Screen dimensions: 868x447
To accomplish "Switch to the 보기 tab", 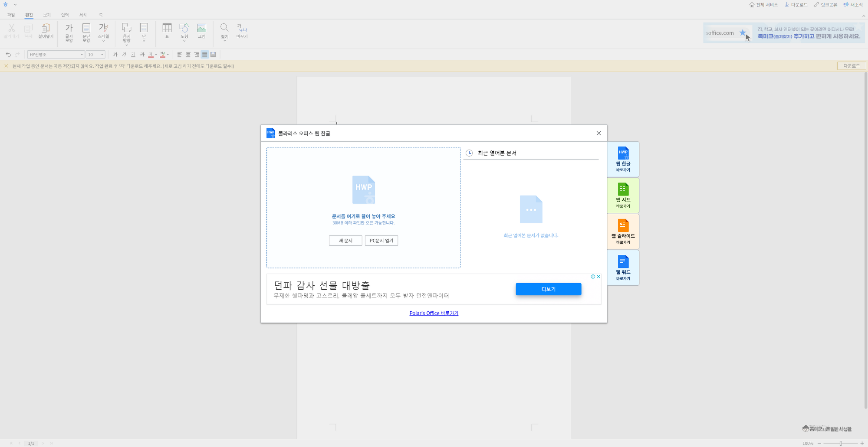I will 47,15.
